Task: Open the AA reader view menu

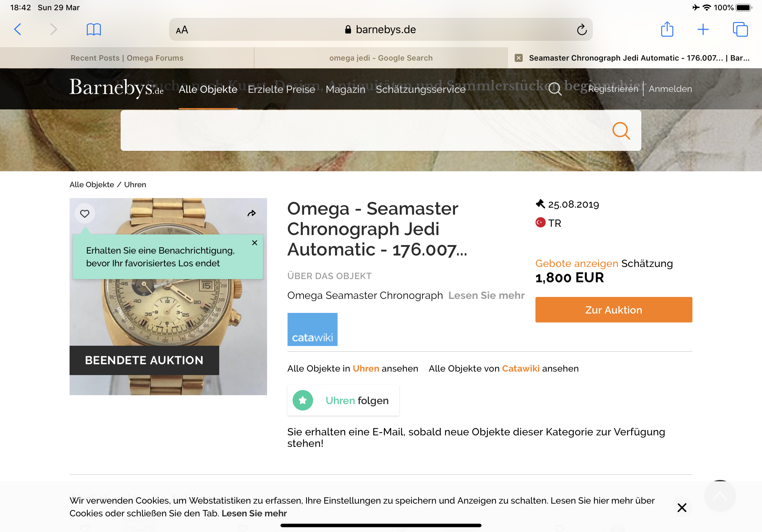Action: (182, 30)
